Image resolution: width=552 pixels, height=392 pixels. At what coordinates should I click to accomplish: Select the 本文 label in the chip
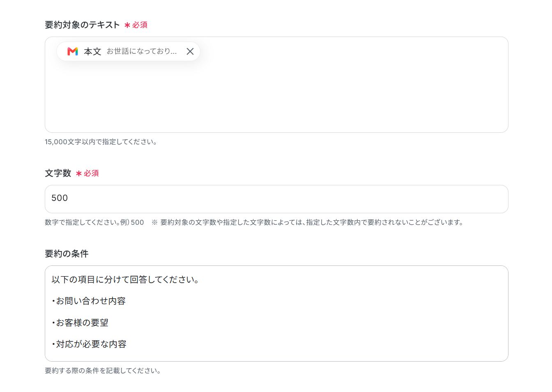pyautogui.click(x=92, y=51)
